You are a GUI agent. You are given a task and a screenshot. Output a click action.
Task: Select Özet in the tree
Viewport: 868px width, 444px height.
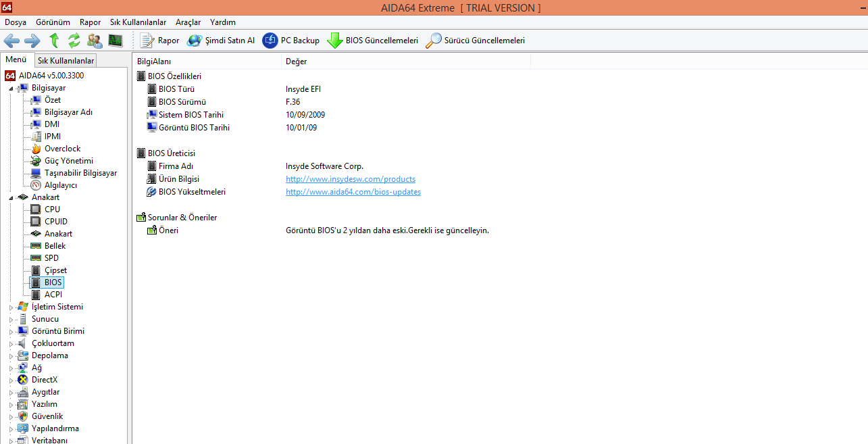click(x=53, y=100)
